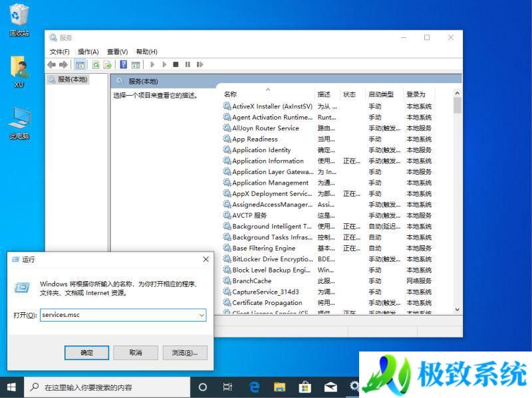The image size is (532, 398).
Task: Click the Start service play icon
Action: pyautogui.click(x=152, y=64)
